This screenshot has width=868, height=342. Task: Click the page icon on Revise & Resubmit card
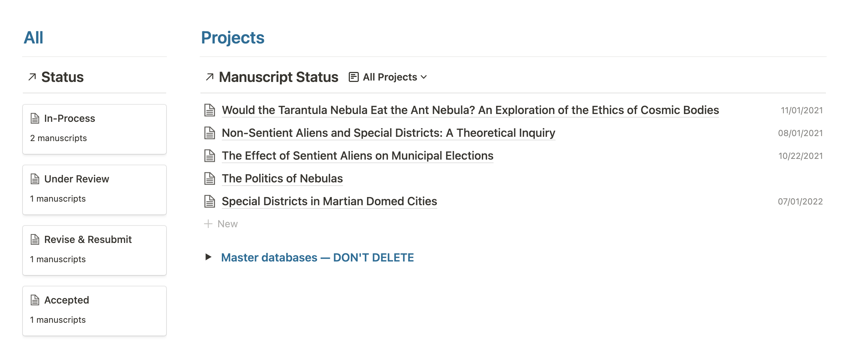pyautogui.click(x=35, y=239)
